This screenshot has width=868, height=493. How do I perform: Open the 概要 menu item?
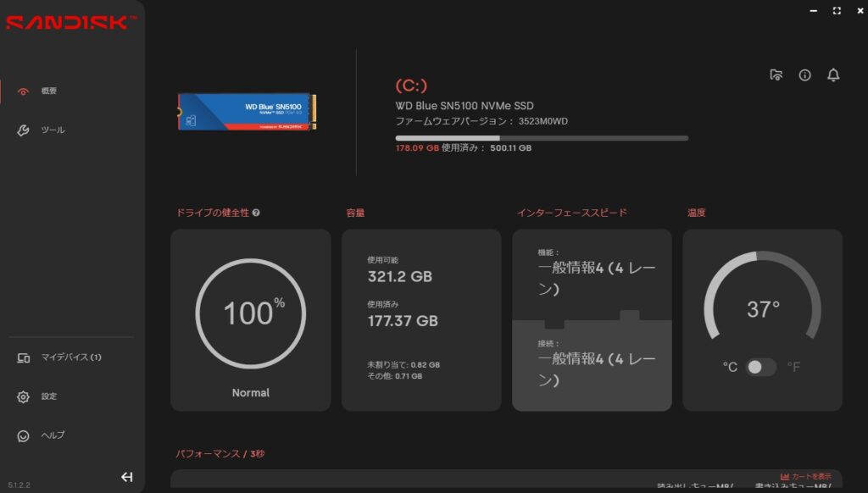(49, 91)
